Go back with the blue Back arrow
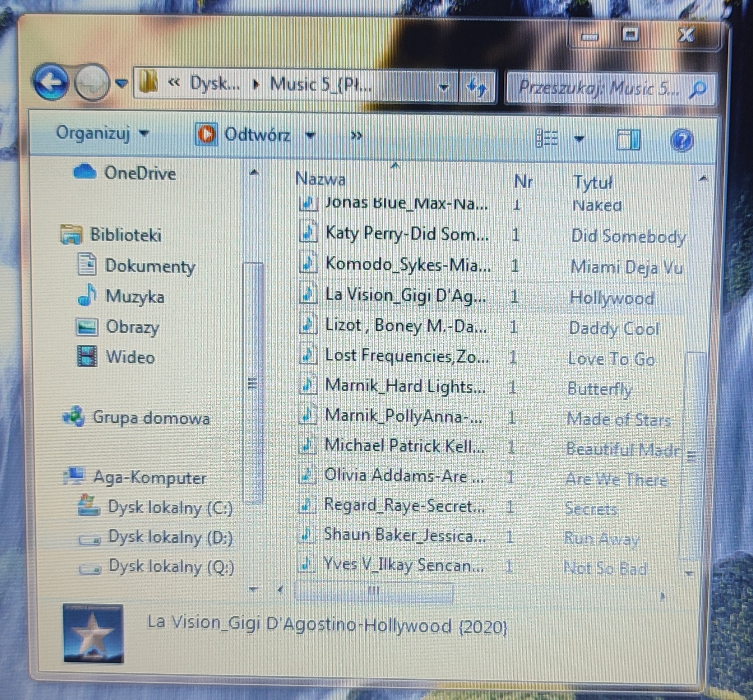This screenshot has width=753, height=700. [51, 82]
